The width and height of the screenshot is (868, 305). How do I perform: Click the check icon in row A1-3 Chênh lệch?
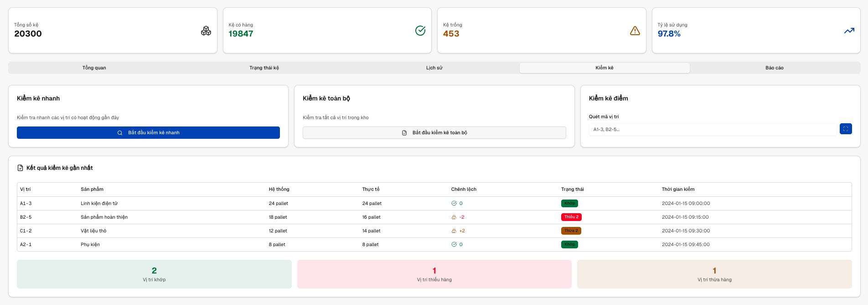coord(454,204)
